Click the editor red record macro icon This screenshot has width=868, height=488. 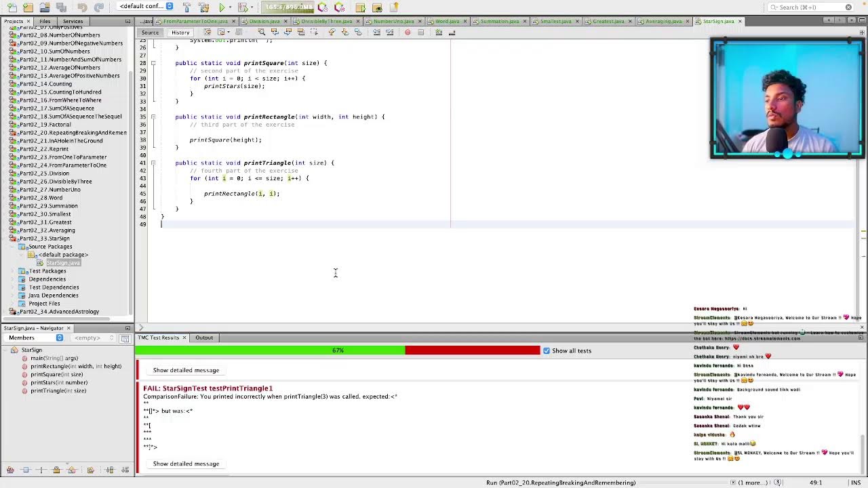(408, 33)
